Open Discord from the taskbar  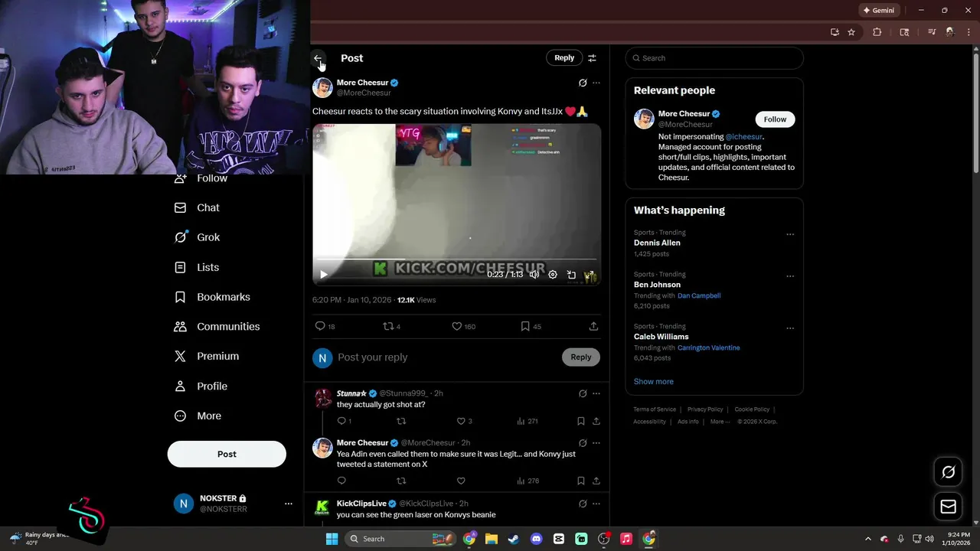(536, 539)
